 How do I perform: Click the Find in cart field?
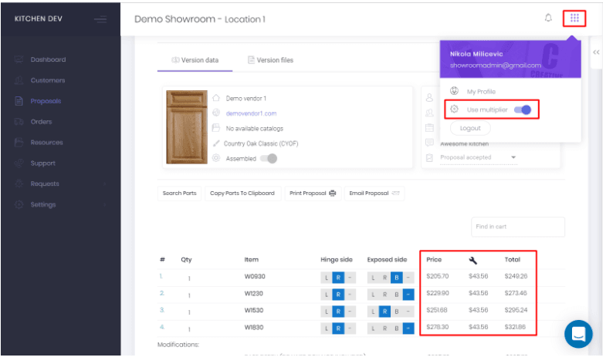[x=518, y=227]
